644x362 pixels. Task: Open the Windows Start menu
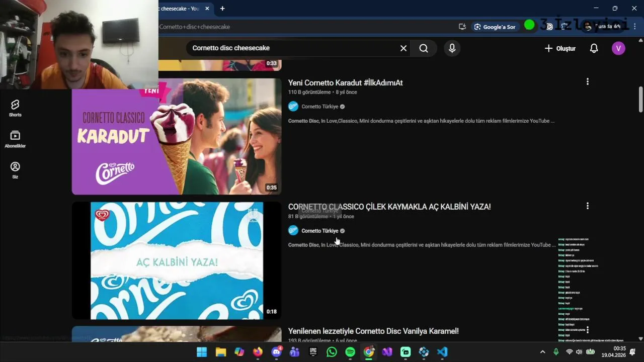tap(202, 352)
